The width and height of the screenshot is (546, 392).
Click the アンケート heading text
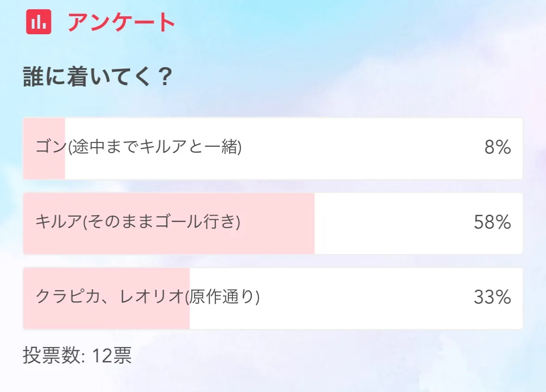tap(121, 22)
